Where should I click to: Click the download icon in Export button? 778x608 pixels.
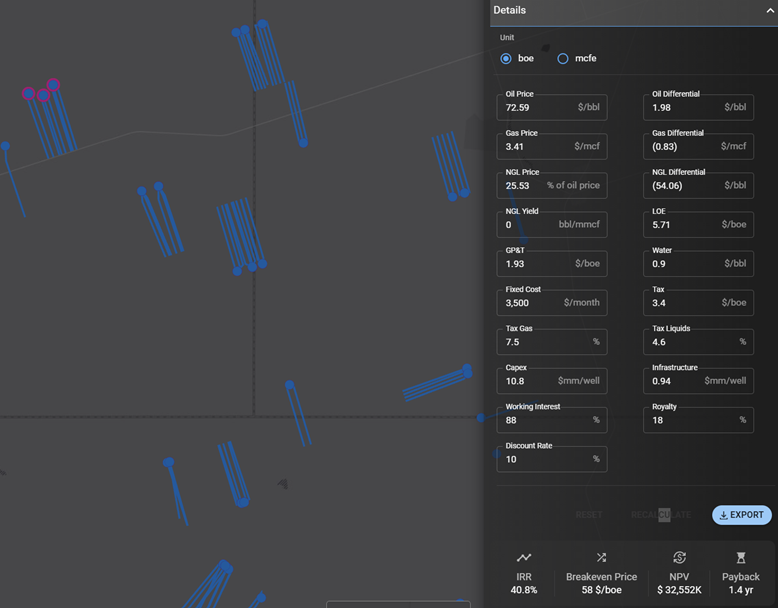[x=723, y=515]
